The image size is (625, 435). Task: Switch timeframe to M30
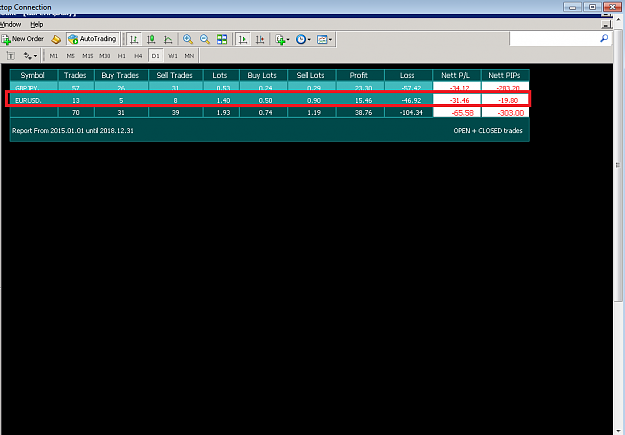[x=105, y=56]
